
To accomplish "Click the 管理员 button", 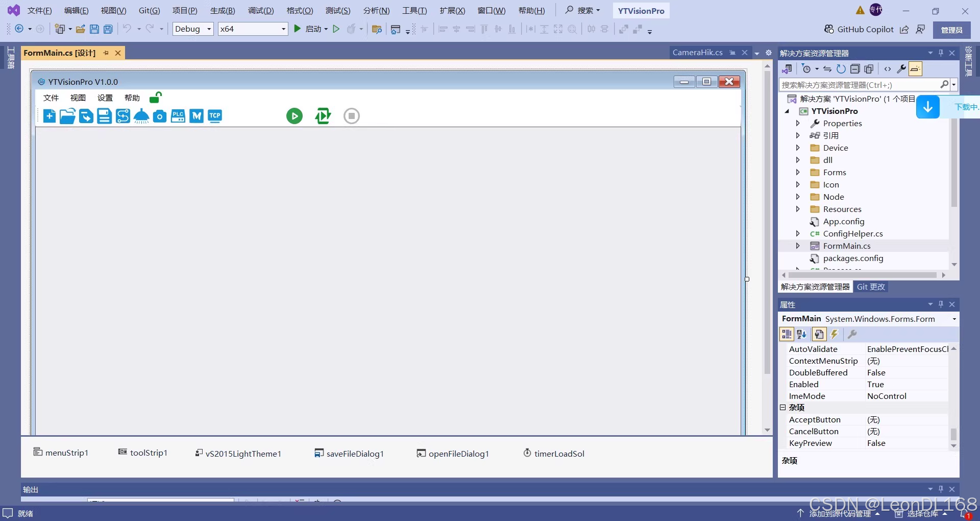I will [x=951, y=30].
